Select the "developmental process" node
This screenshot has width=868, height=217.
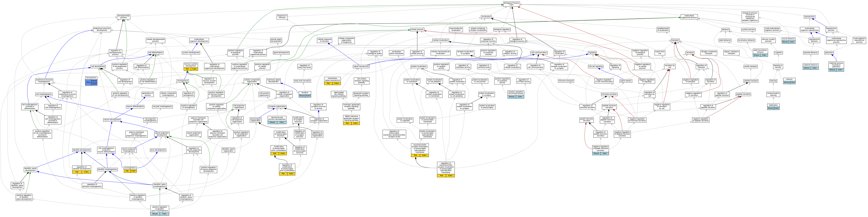pos(123,17)
